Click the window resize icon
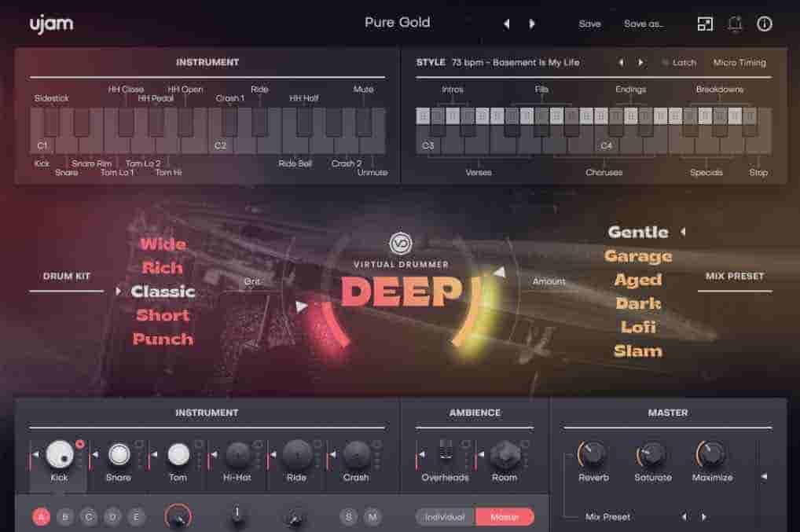 coord(705,24)
